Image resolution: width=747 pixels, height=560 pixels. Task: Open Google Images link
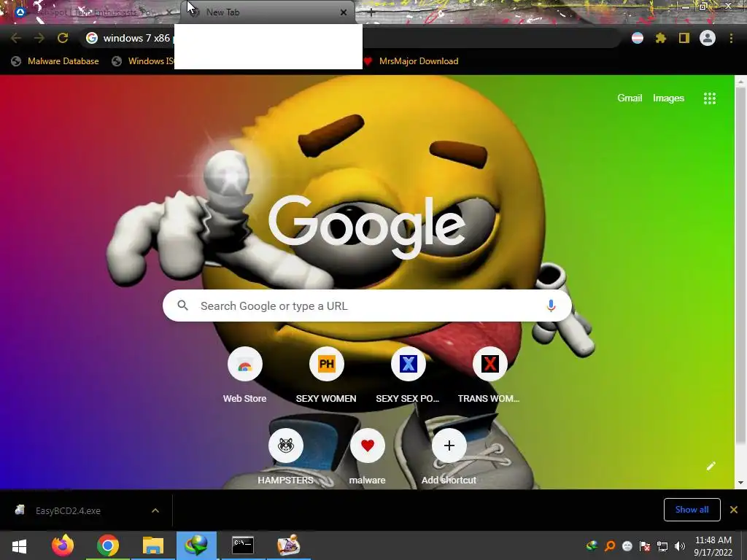(668, 98)
